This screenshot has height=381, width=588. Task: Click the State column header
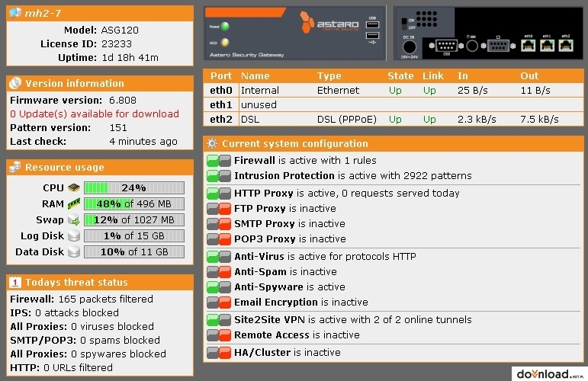pyautogui.click(x=400, y=75)
